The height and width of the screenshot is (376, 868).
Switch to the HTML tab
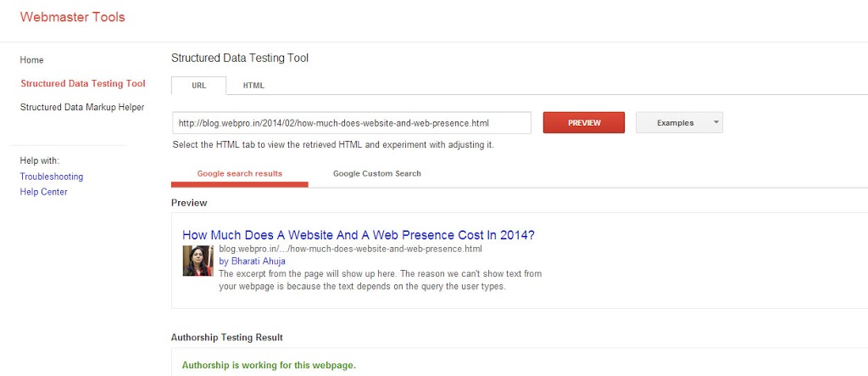(x=253, y=86)
